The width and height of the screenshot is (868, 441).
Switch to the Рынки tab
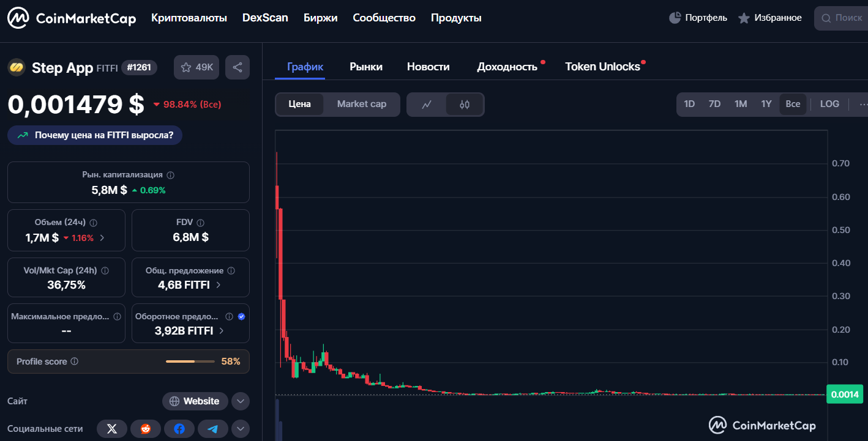click(366, 67)
